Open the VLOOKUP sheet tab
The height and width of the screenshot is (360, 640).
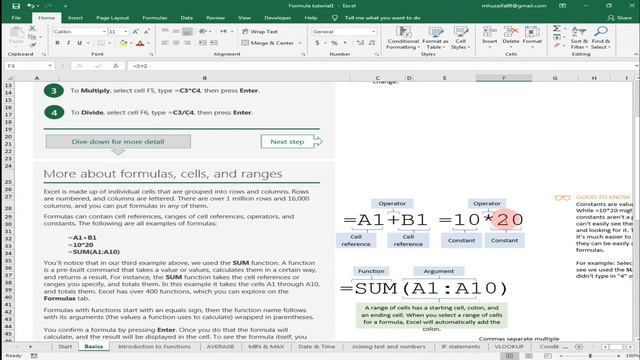(509, 347)
